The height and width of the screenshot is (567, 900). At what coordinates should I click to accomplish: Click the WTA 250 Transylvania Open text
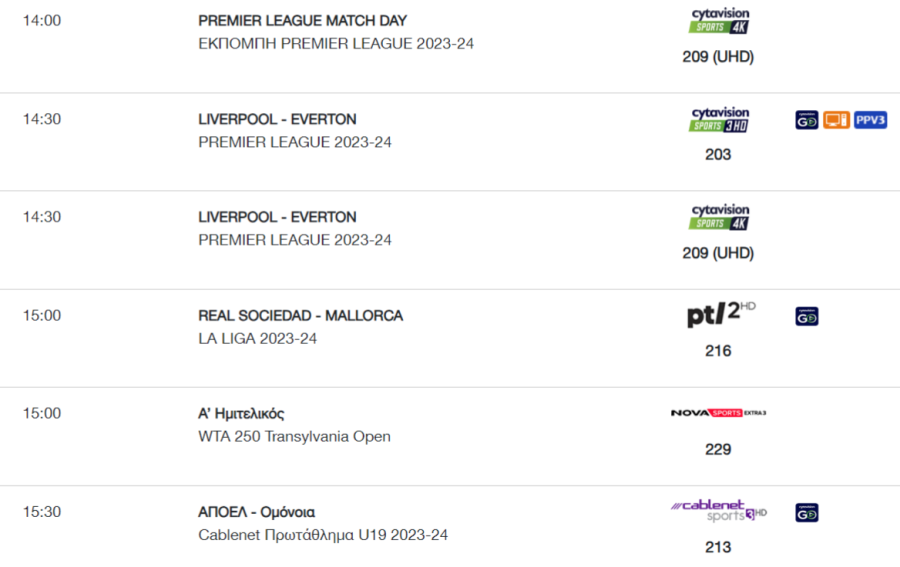tap(294, 437)
